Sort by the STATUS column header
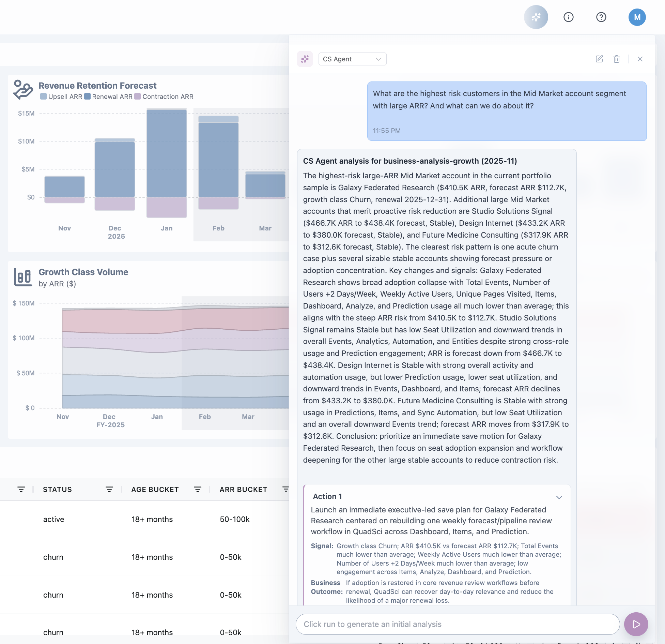665x644 pixels. [57, 489]
